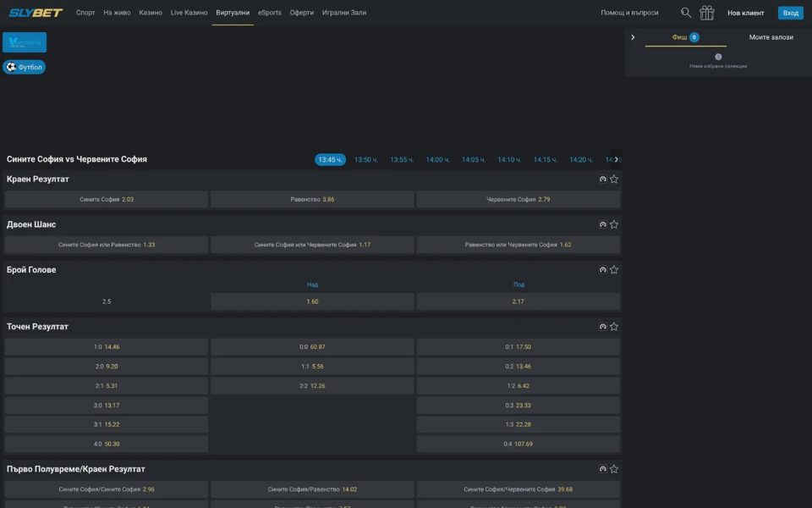812x508 pixels.
Task: Select the Футбол sport chip
Action: click(25, 67)
